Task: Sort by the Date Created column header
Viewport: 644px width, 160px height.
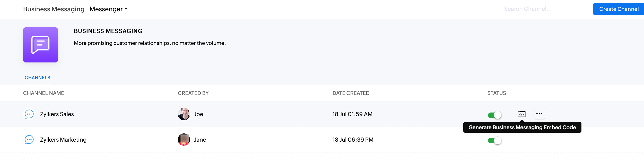Action: 351,93
